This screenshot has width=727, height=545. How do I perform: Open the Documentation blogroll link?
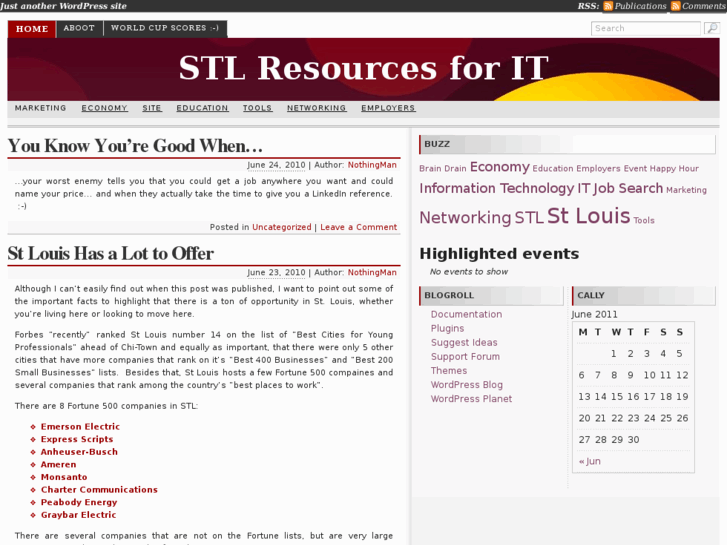[x=466, y=314]
